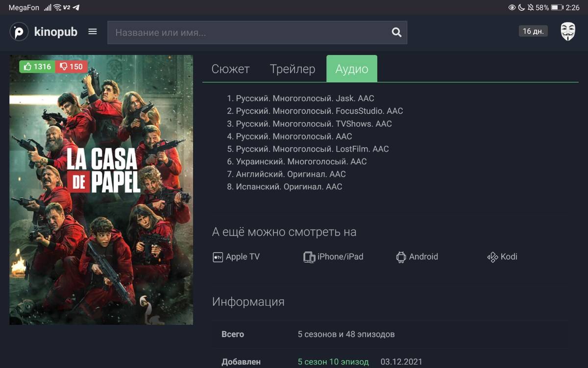Open the user avatar mask icon
This screenshot has height=368, width=588.
[x=567, y=32]
